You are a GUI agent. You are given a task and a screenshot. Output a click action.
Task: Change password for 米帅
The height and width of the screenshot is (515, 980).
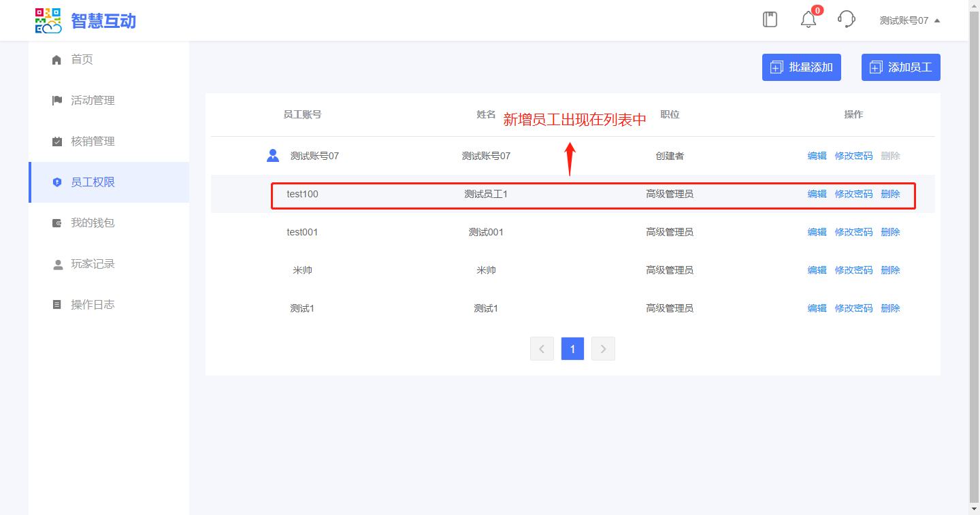pos(853,270)
